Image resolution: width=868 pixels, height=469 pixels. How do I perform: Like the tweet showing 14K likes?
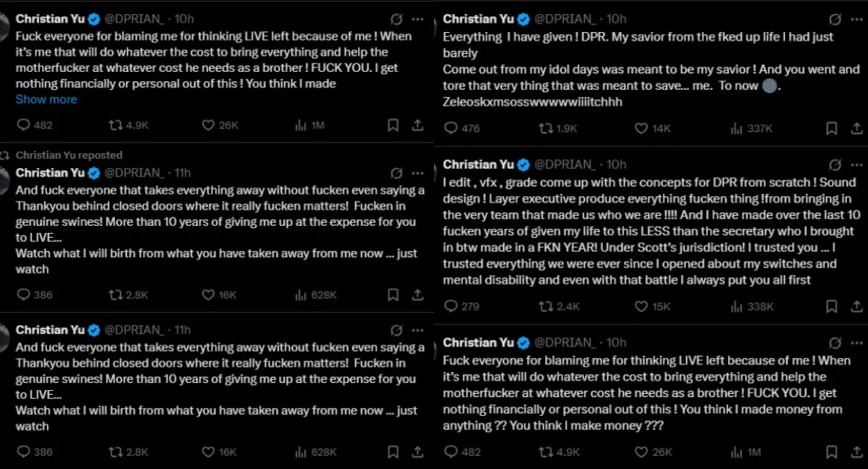click(641, 129)
